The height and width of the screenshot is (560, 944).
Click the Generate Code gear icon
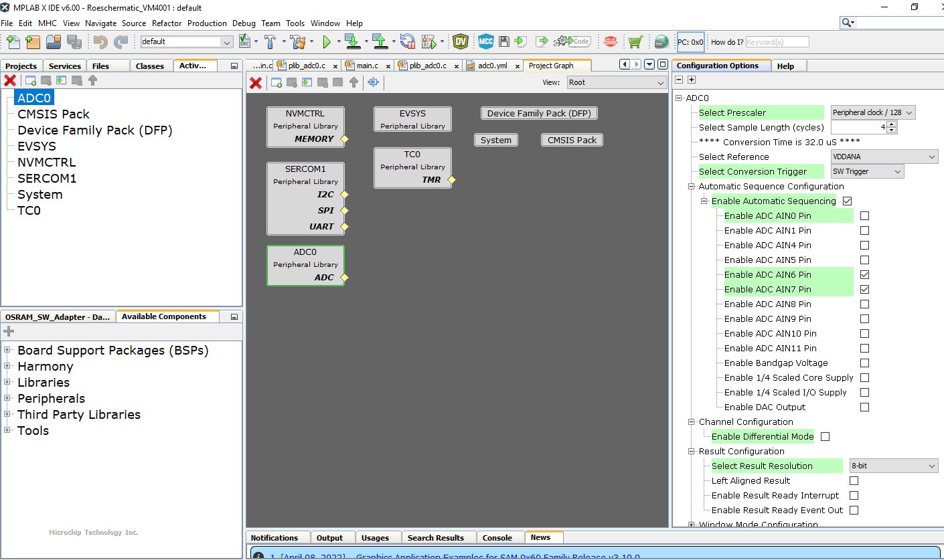[572, 41]
